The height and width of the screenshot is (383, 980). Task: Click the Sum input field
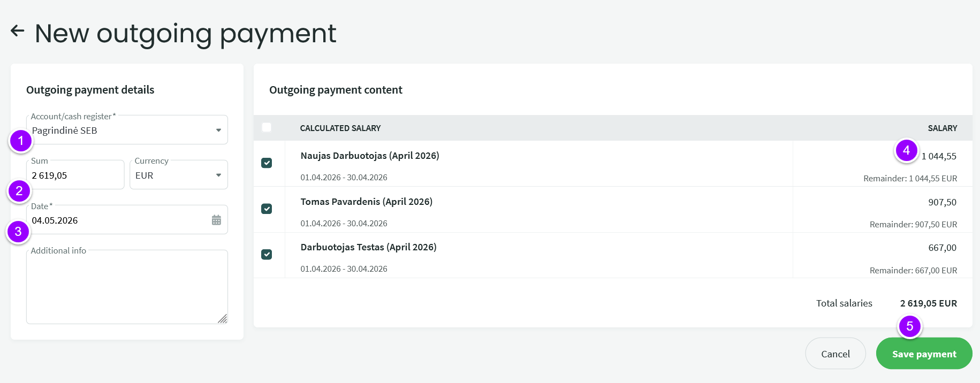[75, 175]
